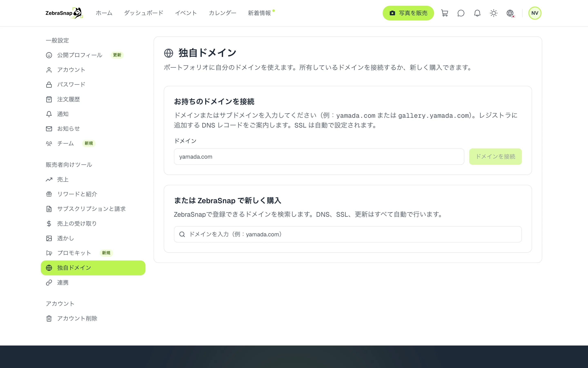Viewport: 588px width, 368px height.
Task: Open 通知 sidebar bell icon
Action: click(49, 114)
